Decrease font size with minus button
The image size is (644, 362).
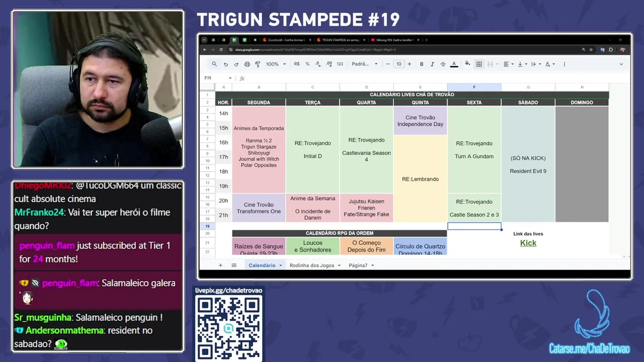click(x=387, y=64)
